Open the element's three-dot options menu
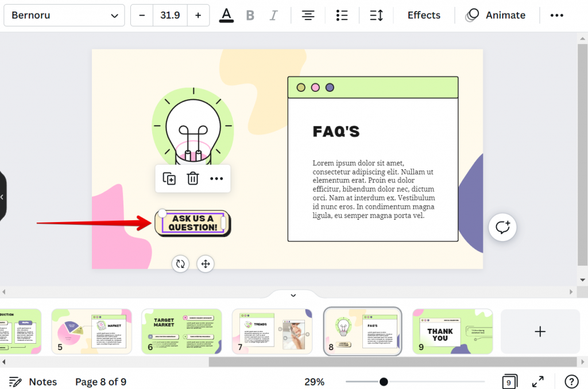This screenshot has width=588, height=389. coord(216,178)
